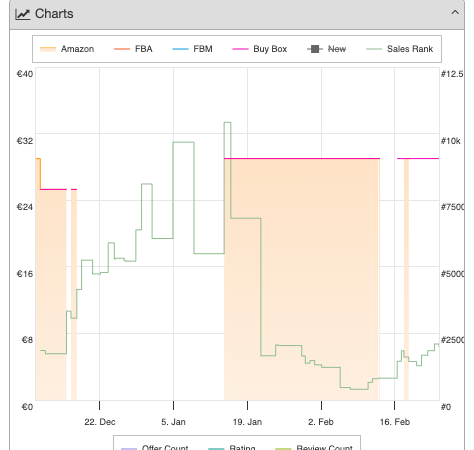The height and width of the screenshot is (450, 474).
Task: Toggle the FBM series in the legend
Action: 192,49
